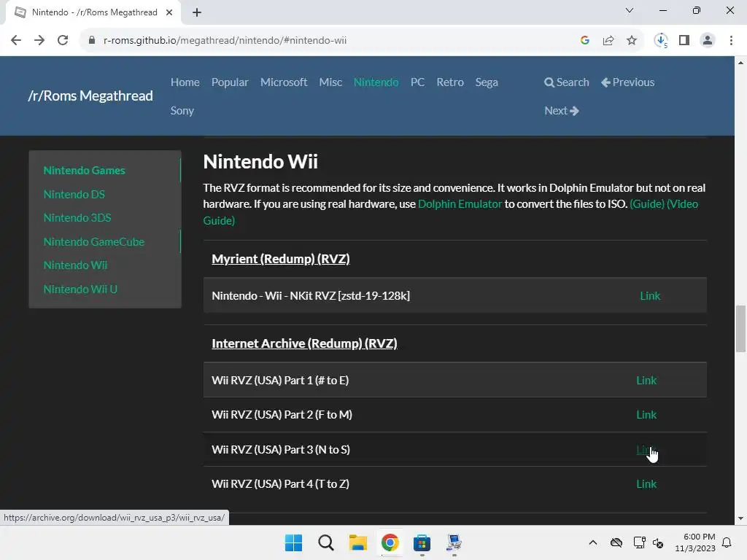The width and height of the screenshot is (747, 560).
Task: Open the Sony nav item
Action: coord(182,111)
